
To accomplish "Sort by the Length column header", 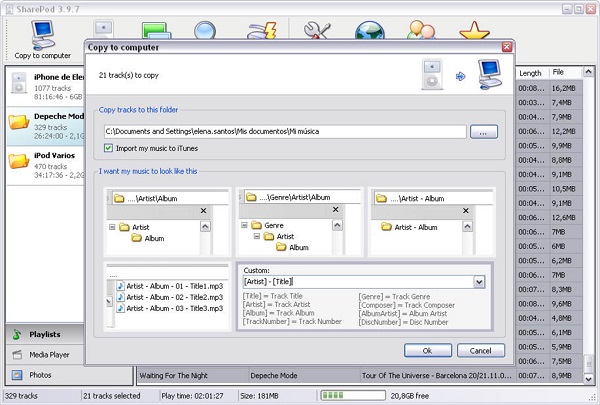I will click(532, 73).
